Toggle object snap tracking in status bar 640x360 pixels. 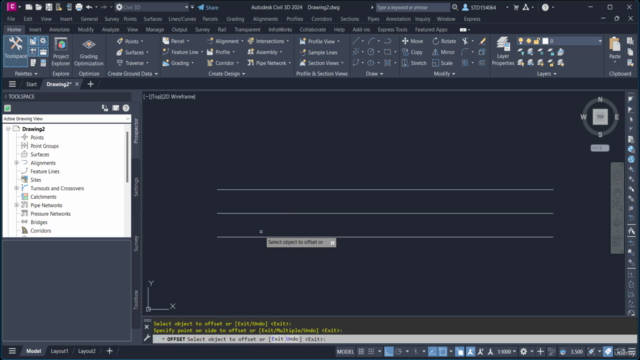[433, 351]
